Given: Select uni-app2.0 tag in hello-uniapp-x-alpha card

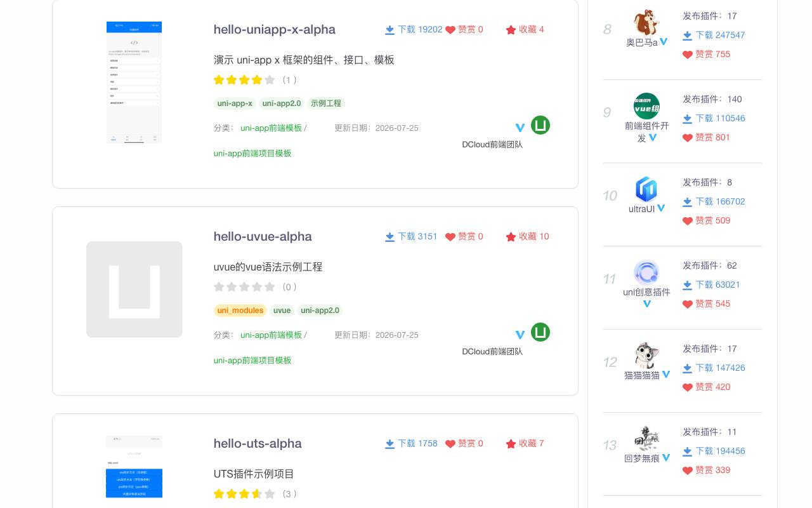Looking at the screenshot, I should click(282, 104).
